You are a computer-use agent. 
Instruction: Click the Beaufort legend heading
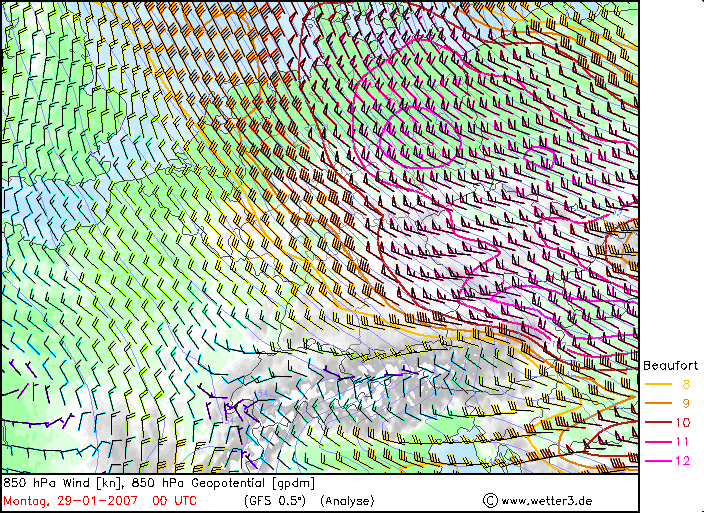[x=664, y=365]
